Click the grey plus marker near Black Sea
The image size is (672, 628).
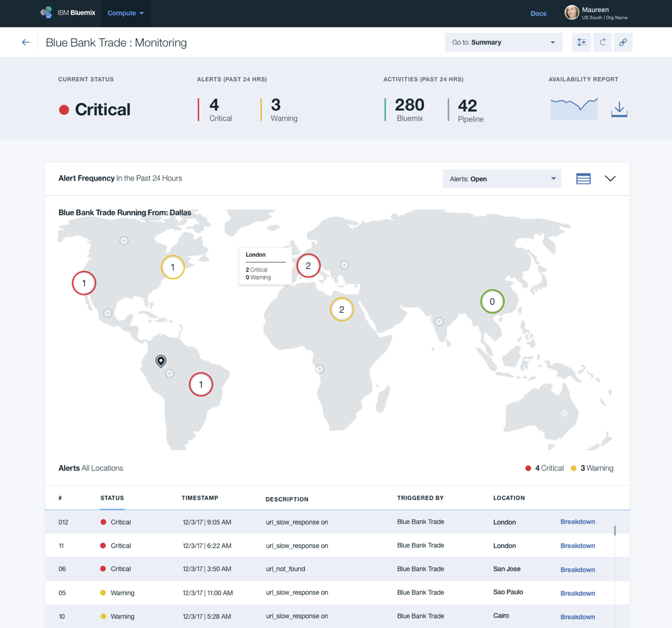pyautogui.click(x=344, y=265)
